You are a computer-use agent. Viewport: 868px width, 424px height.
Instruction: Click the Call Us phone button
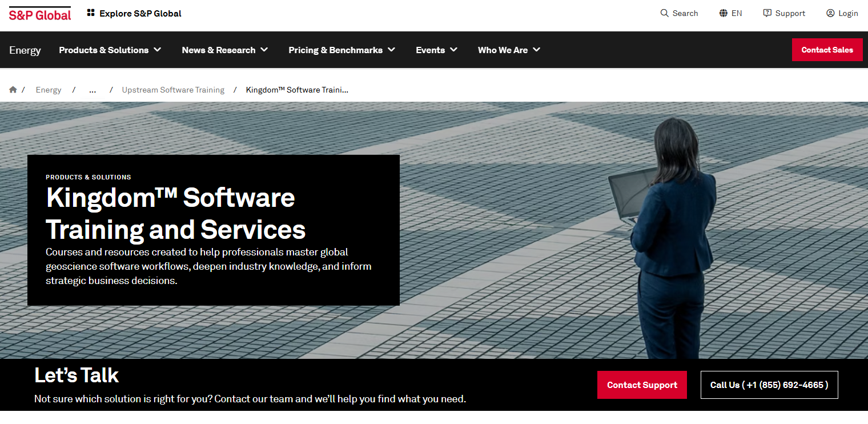coord(769,385)
